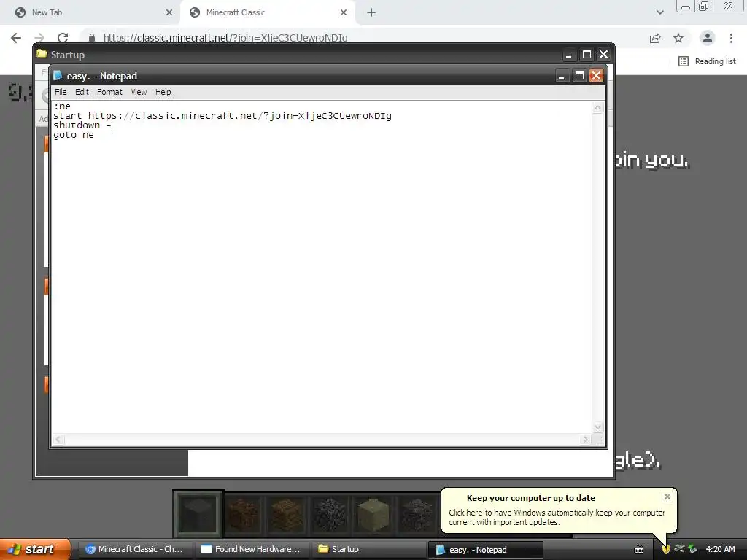The width and height of the screenshot is (747, 560).
Task: Click the Notepad vertical scrollbar down arrow
Action: [x=597, y=427]
